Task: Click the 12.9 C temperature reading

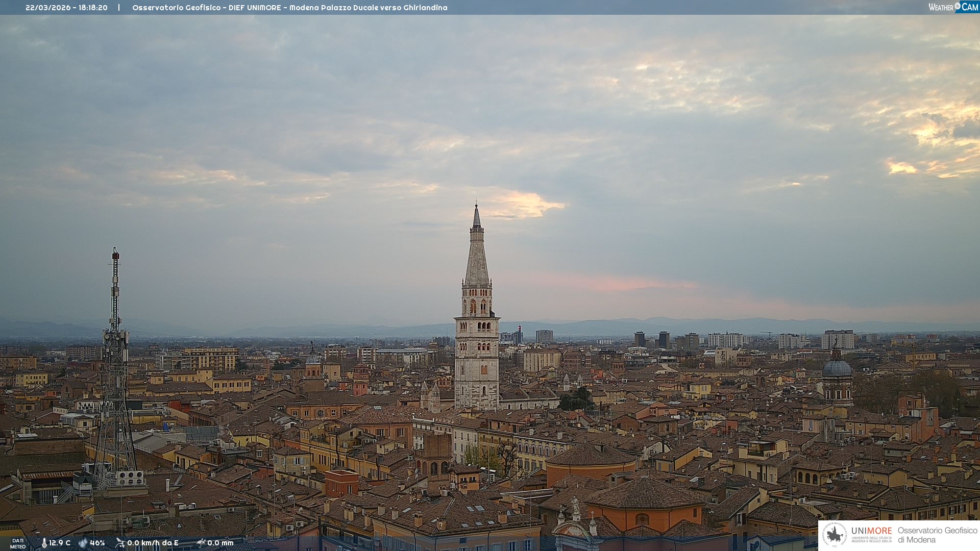Action: [x=60, y=543]
